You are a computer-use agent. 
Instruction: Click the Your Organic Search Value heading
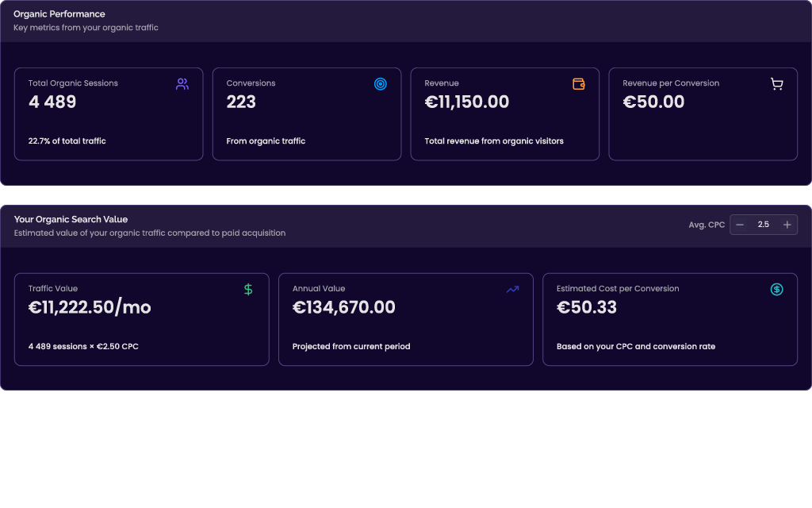(71, 219)
